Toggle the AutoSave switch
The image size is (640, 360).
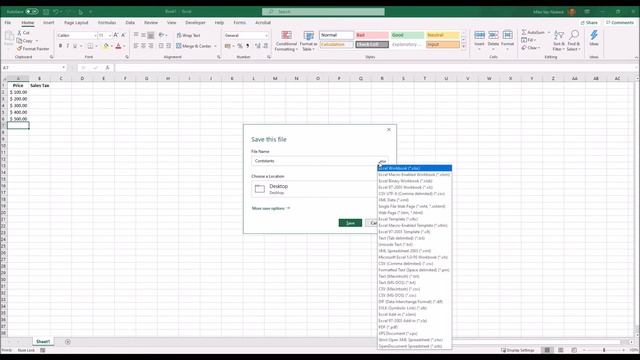32,12
